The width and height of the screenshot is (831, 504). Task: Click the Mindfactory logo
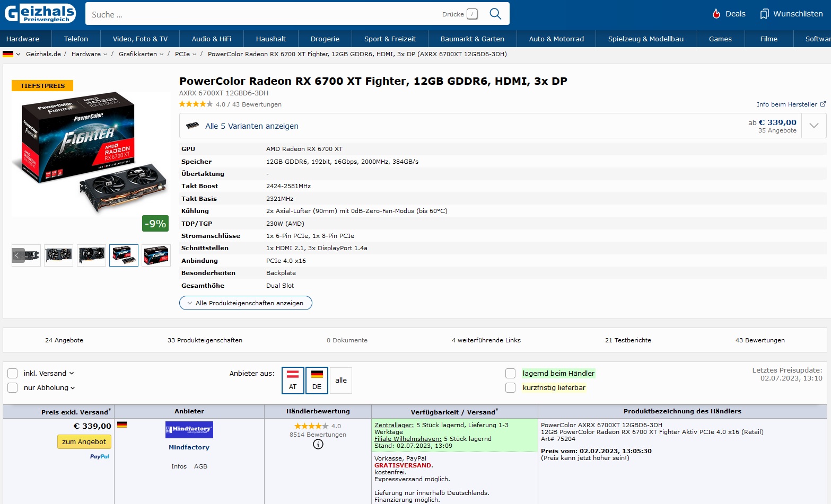(x=189, y=430)
